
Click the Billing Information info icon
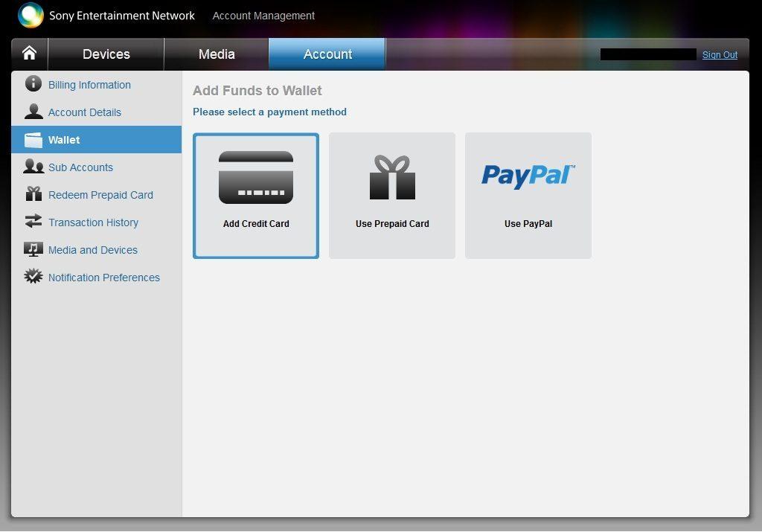click(x=33, y=84)
